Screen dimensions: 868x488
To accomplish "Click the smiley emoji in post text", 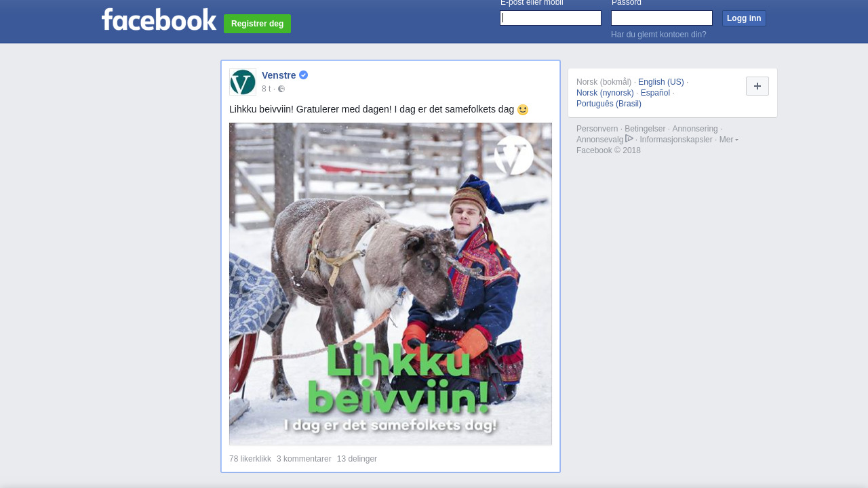I will coord(523,110).
